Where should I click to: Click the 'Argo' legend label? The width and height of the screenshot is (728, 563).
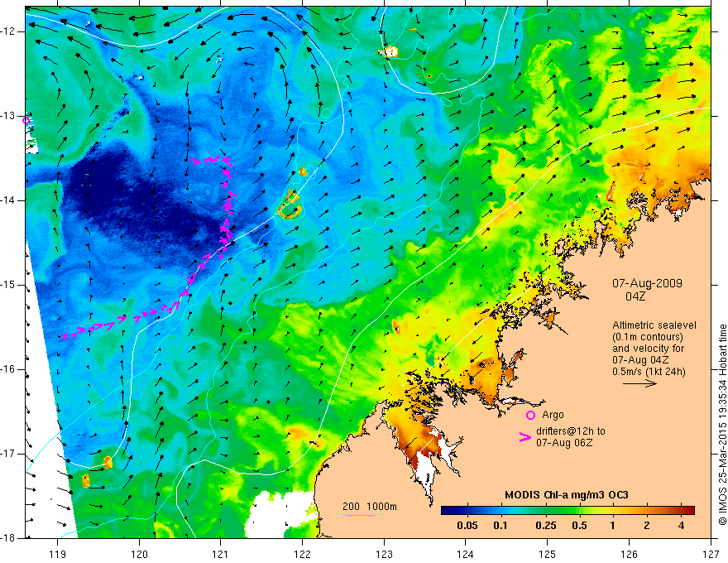[x=553, y=415]
